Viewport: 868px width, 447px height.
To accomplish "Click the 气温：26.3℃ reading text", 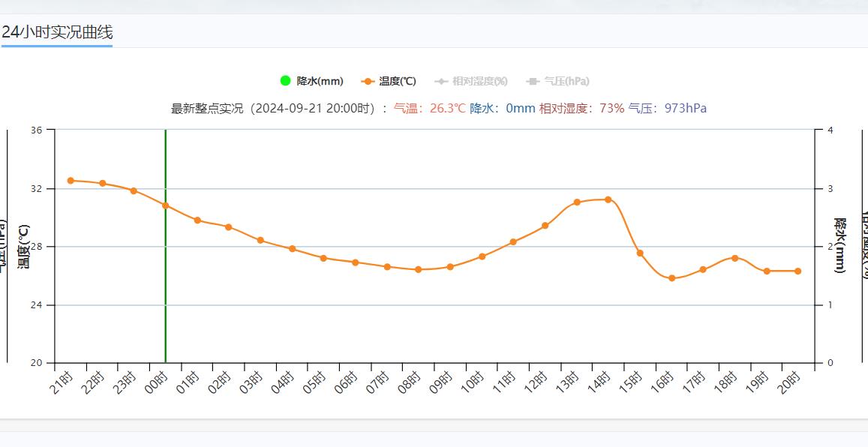I will (429, 108).
